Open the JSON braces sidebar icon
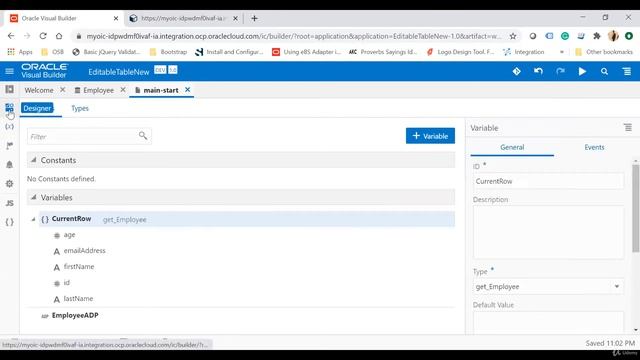 tap(9, 222)
